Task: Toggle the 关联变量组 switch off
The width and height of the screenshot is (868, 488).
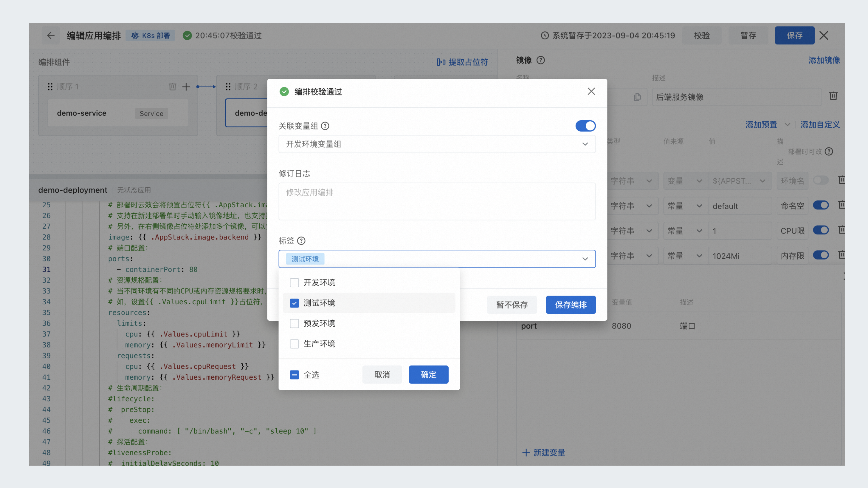Action: click(x=585, y=126)
